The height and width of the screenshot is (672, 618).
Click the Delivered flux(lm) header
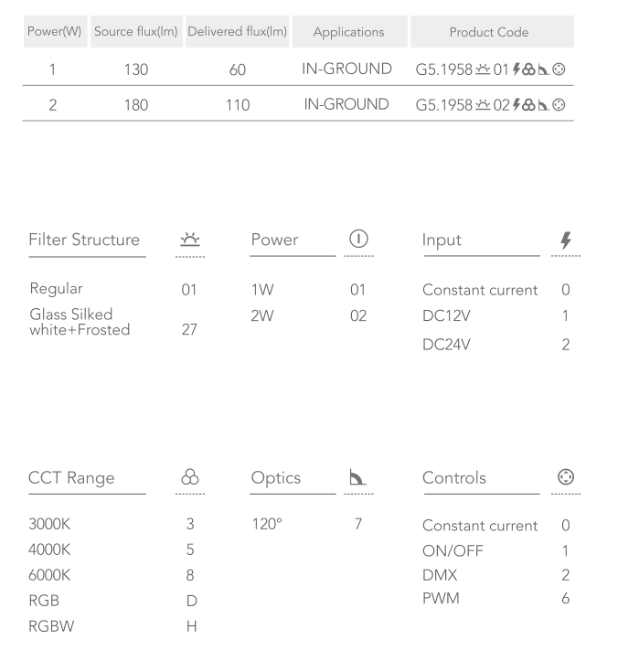click(237, 32)
